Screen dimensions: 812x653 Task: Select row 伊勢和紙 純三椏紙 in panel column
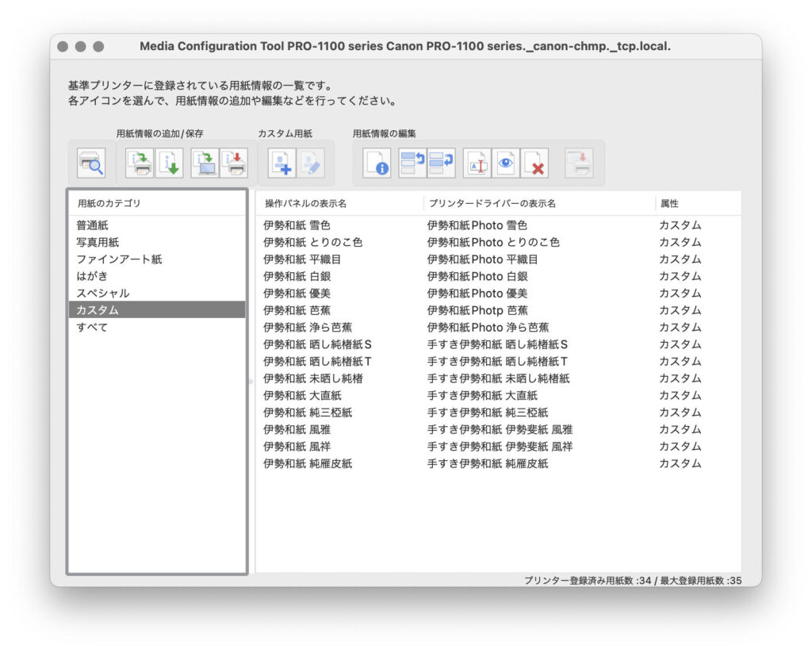pos(308,413)
